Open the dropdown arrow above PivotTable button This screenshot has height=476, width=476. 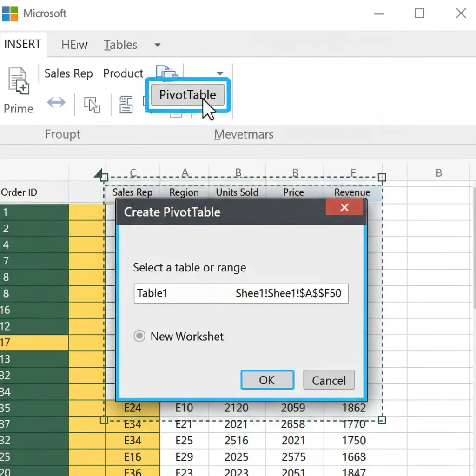219,74
